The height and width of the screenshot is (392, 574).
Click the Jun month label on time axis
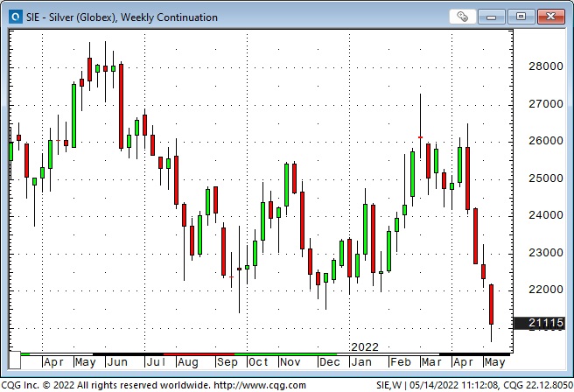pos(117,362)
